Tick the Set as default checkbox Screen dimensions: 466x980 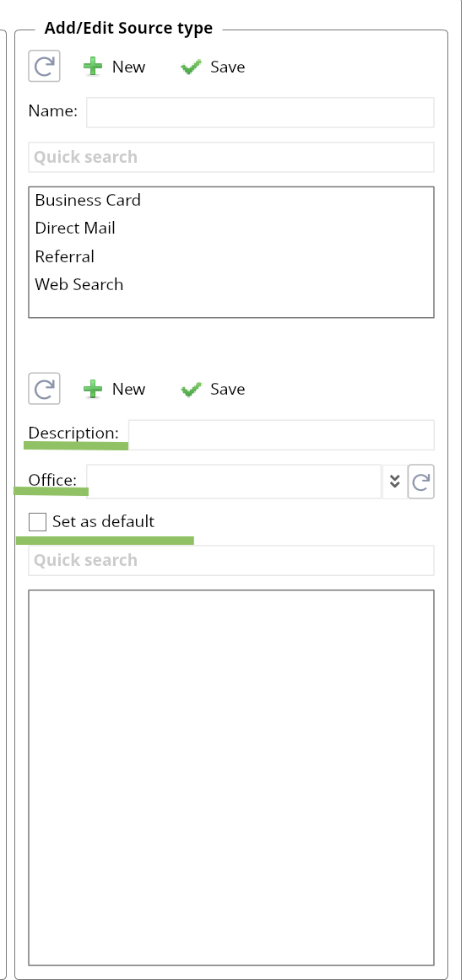tap(37, 522)
